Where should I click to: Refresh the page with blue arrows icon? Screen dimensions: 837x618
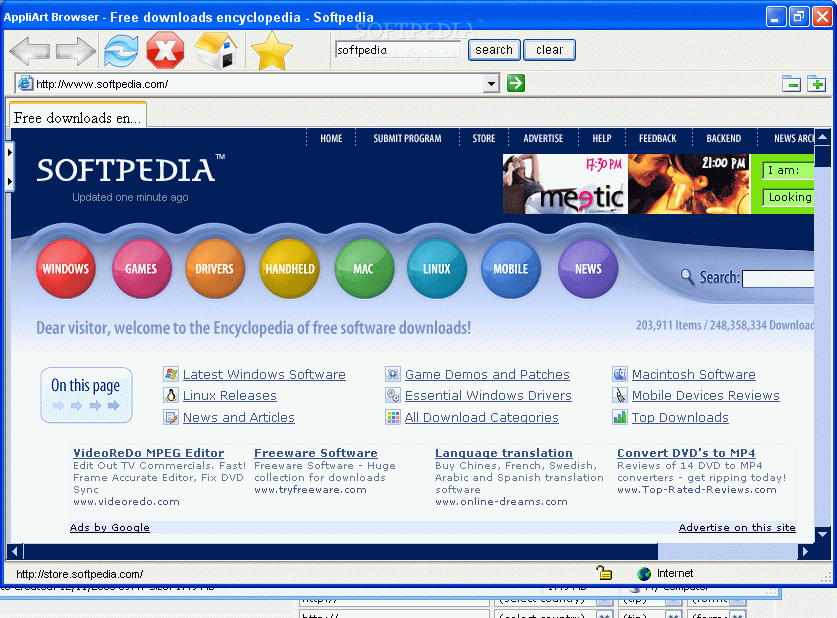[x=121, y=51]
